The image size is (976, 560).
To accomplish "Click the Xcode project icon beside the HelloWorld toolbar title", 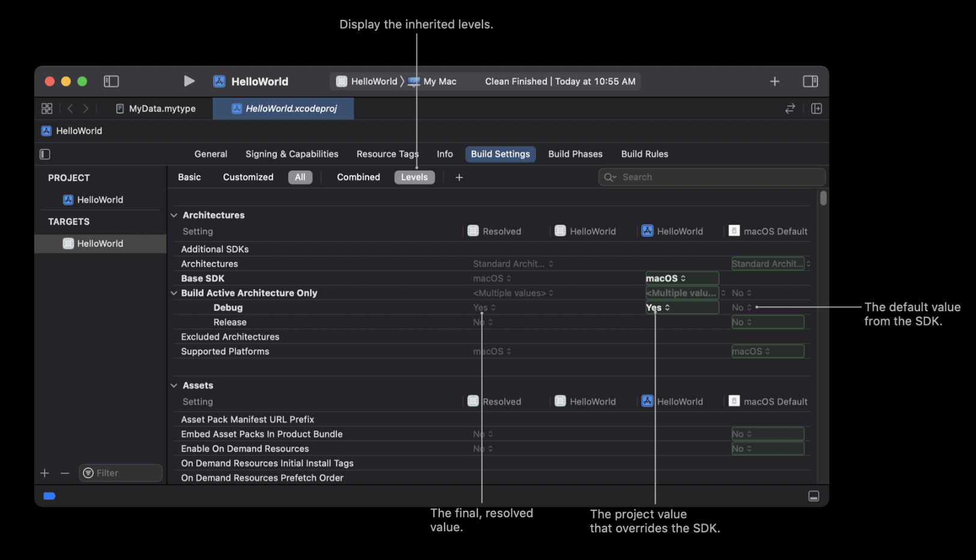I will 219,81.
